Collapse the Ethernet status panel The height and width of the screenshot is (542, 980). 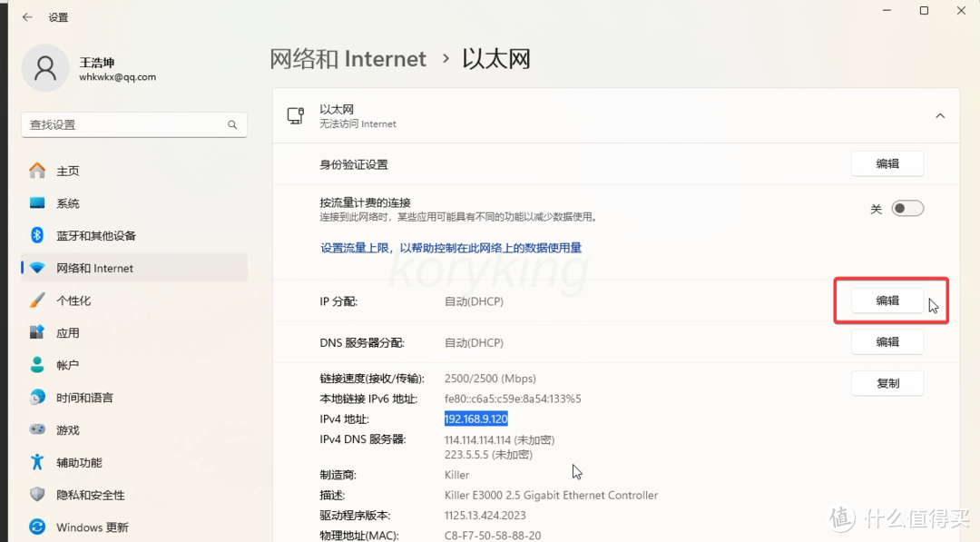[940, 115]
